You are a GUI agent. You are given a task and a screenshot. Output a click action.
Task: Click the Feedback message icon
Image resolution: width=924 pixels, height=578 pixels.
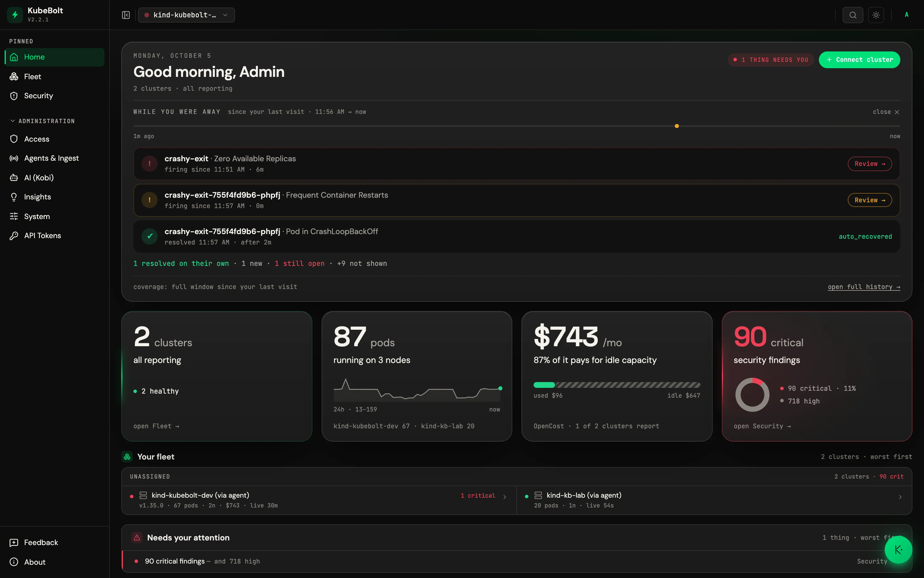click(14, 542)
